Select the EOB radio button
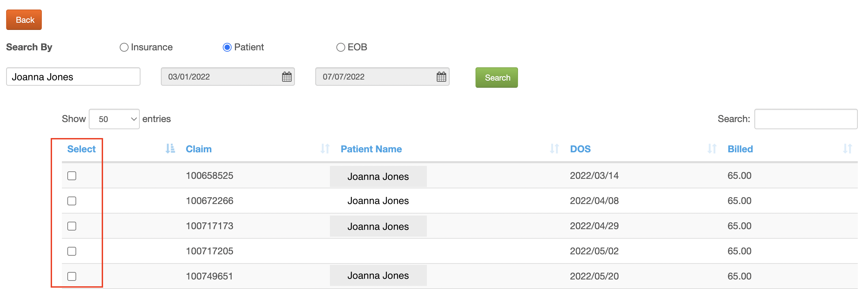This screenshot has width=868, height=289. click(x=340, y=47)
